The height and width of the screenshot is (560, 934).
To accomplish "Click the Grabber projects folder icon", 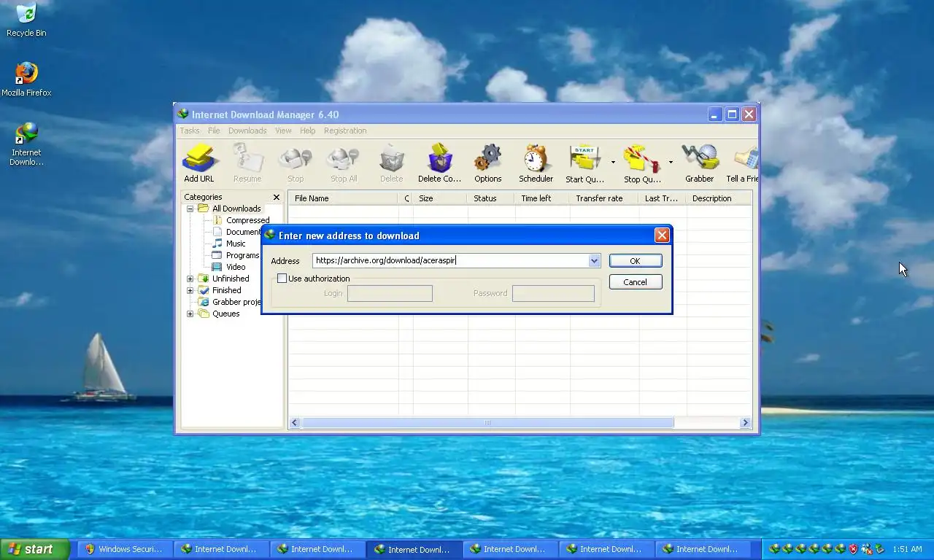I will tap(204, 302).
